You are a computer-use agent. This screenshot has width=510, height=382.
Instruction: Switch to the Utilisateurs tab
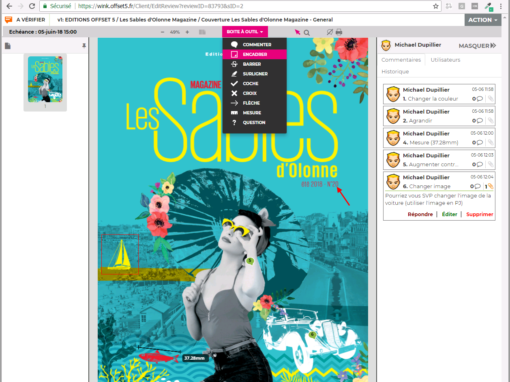click(445, 60)
